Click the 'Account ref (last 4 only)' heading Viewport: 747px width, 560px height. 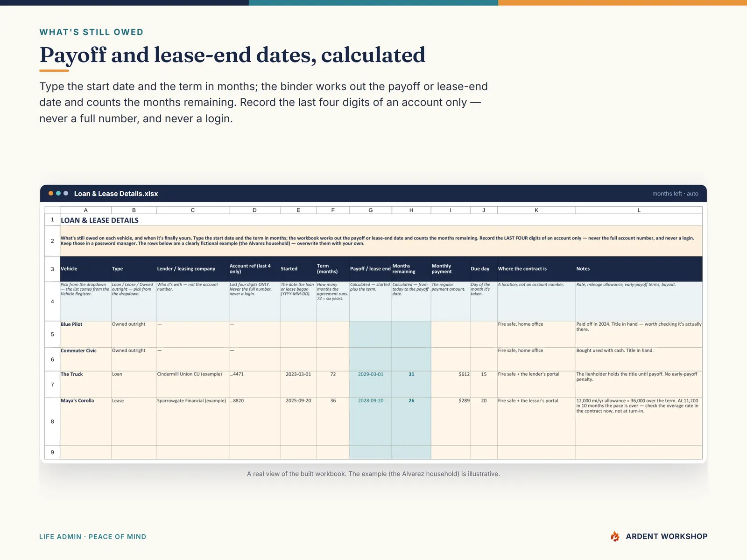(254, 269)
